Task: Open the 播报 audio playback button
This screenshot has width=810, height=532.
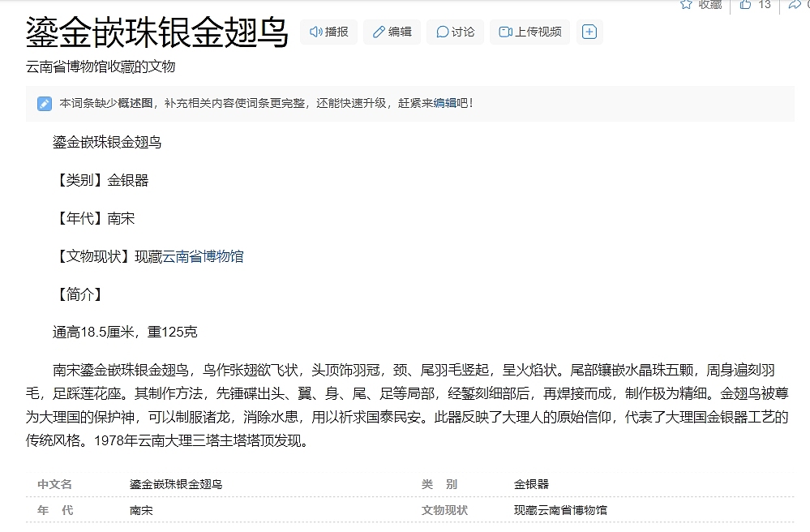Action: point(328,32)
